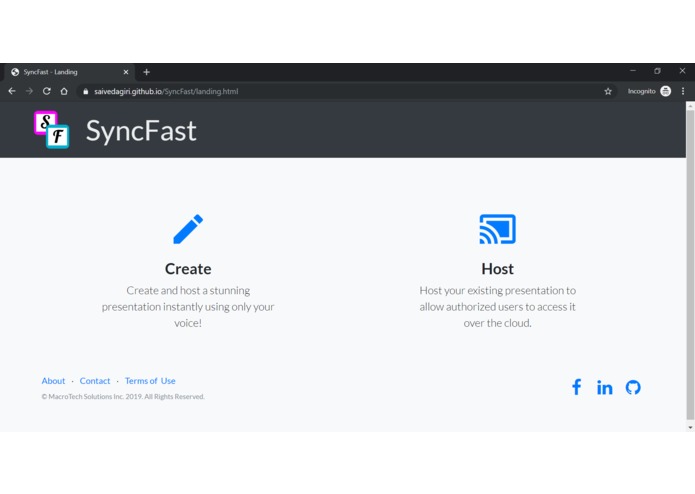This screenshot has height=494, width=695.
Task: Click the SyncFast SF logo
Action: point(51,129)
